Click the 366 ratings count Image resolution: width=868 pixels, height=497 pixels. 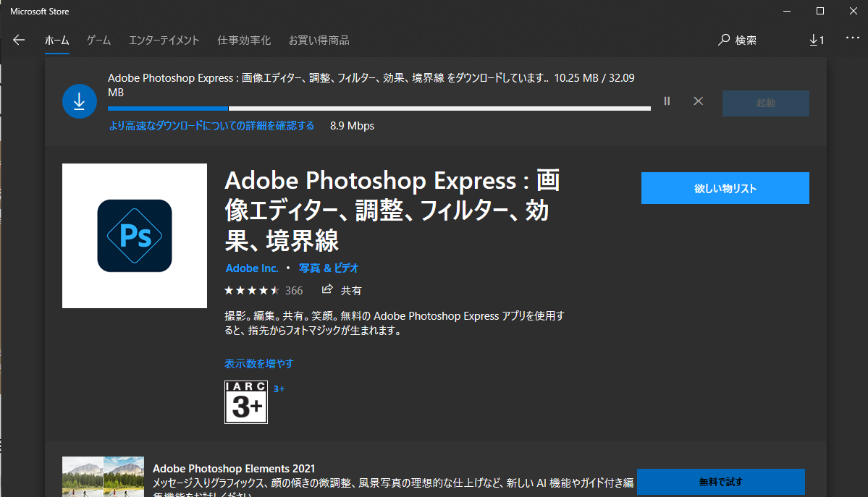click(294, 291)
